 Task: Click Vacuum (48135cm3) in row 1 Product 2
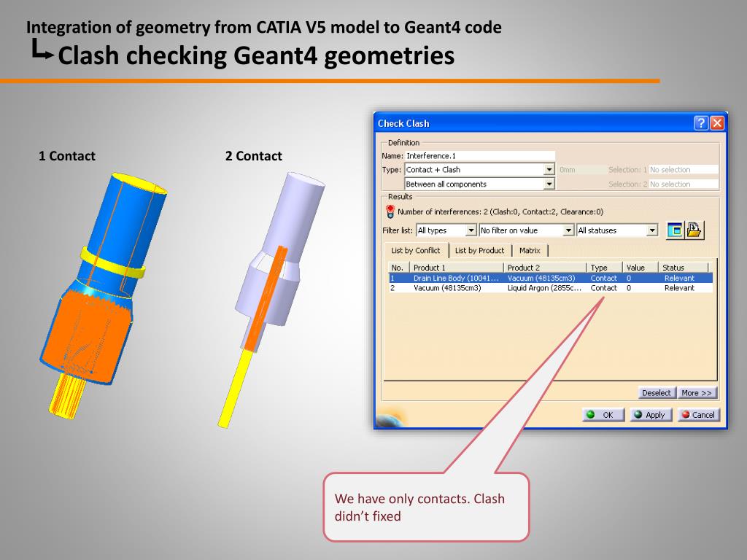click(541, 278)
